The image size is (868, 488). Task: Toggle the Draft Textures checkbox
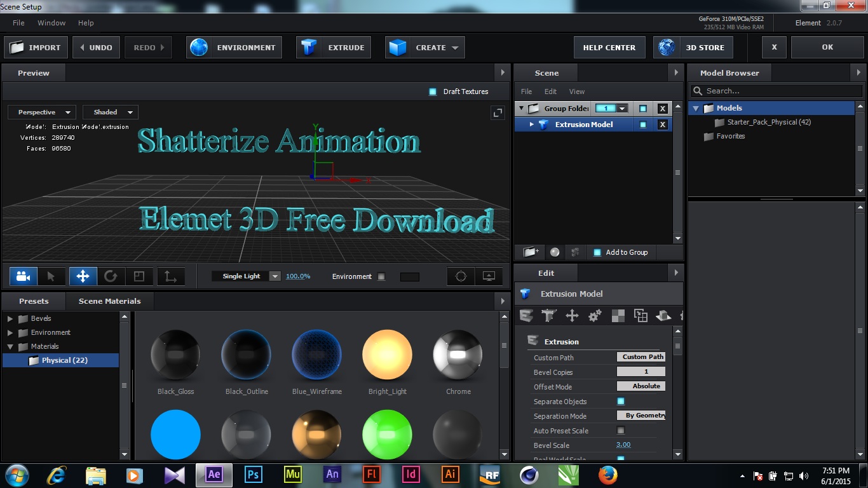[433, 91]
